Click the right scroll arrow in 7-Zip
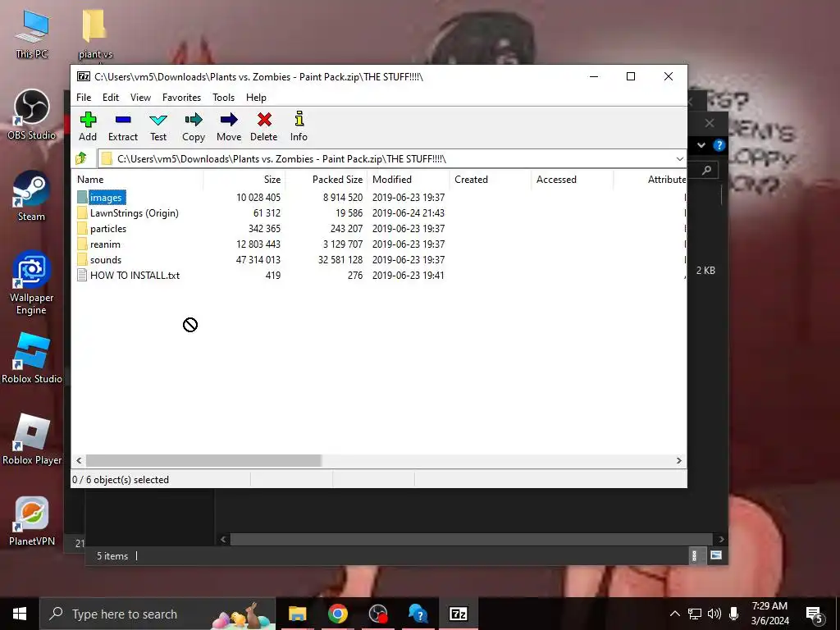The height and width of the screenshot is (630, 840). (x=678, y=461)
